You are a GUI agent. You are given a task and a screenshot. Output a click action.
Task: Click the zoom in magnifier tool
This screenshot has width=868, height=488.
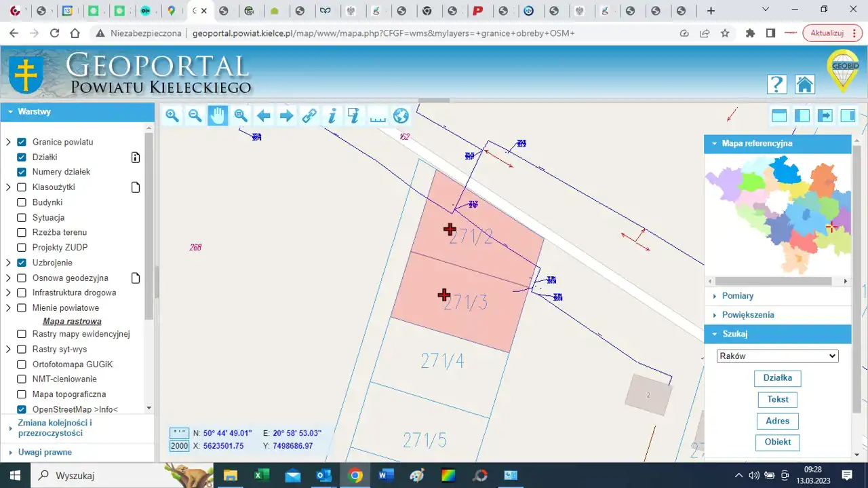(172, 116)
